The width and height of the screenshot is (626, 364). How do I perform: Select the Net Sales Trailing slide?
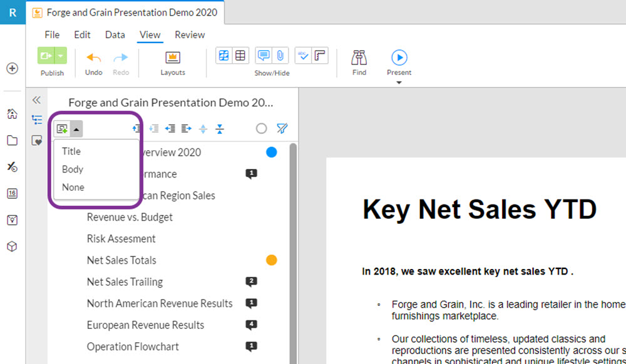[125, 282]
